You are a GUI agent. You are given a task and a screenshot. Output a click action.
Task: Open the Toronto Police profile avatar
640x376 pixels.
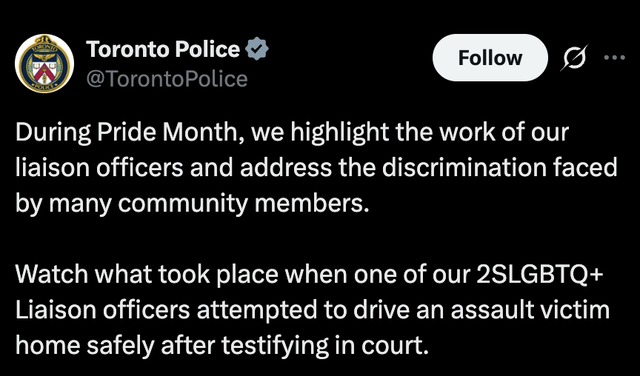tap(44, 64)
